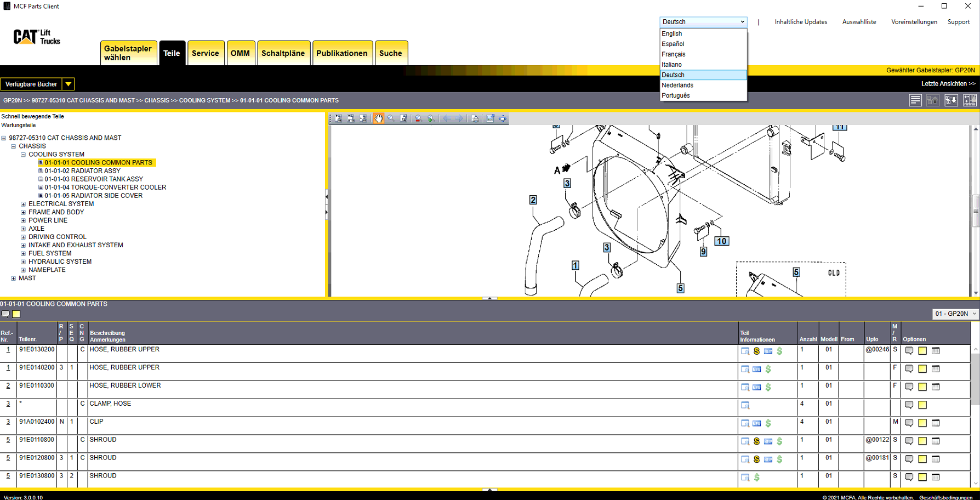Click the fit-to-window four-arrows icon
Viewport: 980px width, 500px height.
coord(503,118)
